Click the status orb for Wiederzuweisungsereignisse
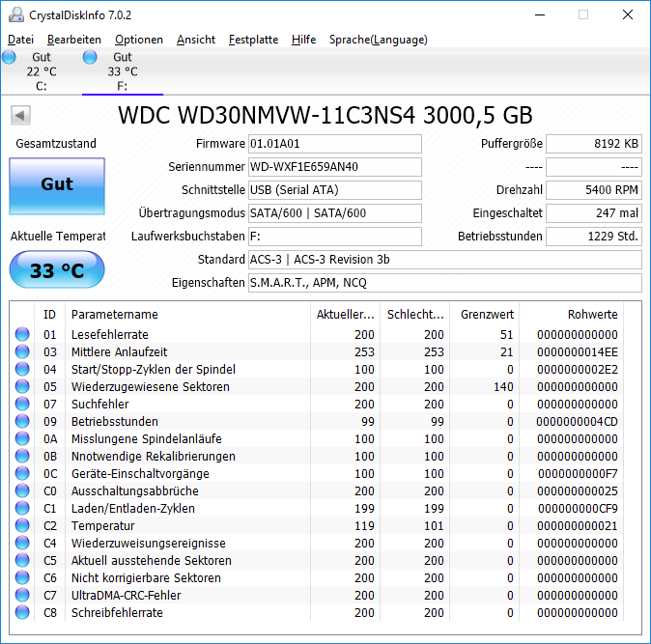This screenshot has width=651, height=644. (22, 544)
